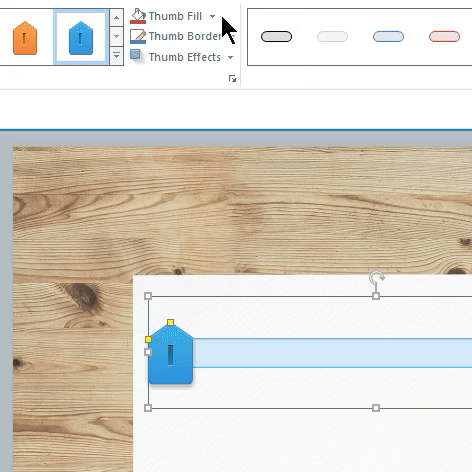Open the Thumb Effects dropdown arrow
Image resolution: width=472 pixels, height=472 pixels.
230,57
